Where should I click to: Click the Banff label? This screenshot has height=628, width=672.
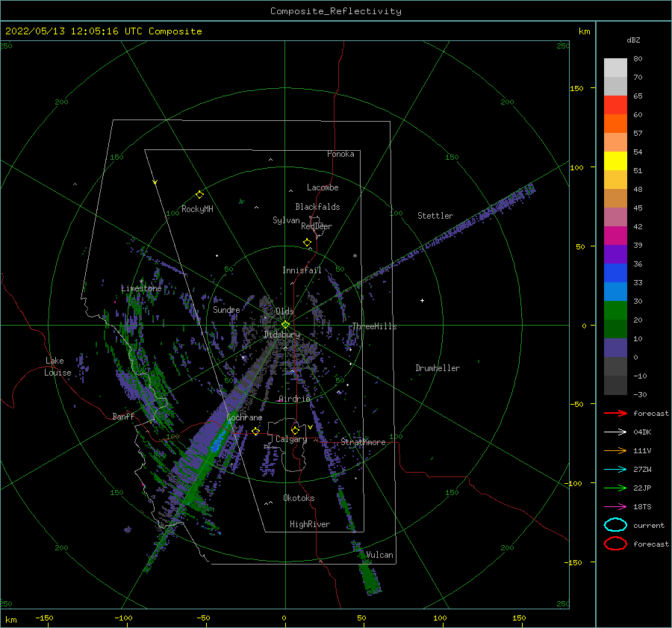coord(123,416)
